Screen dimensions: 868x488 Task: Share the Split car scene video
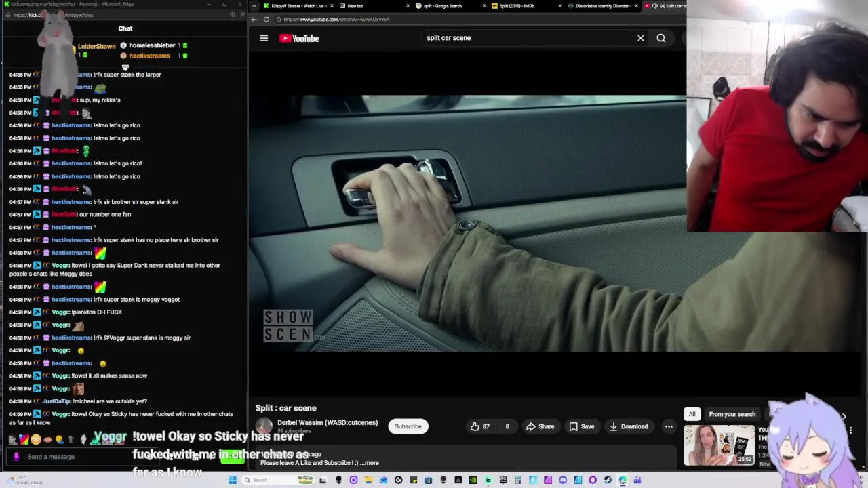[540, 426]
